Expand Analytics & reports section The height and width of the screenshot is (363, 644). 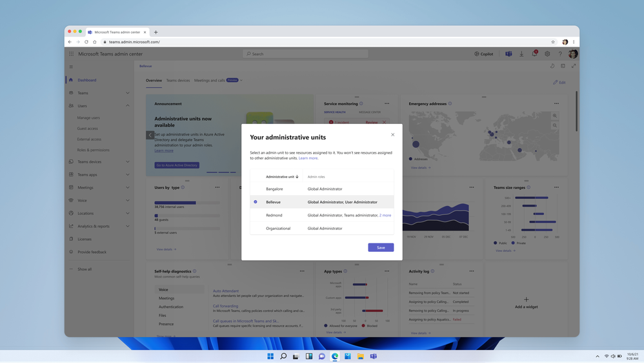click(127, 226)
